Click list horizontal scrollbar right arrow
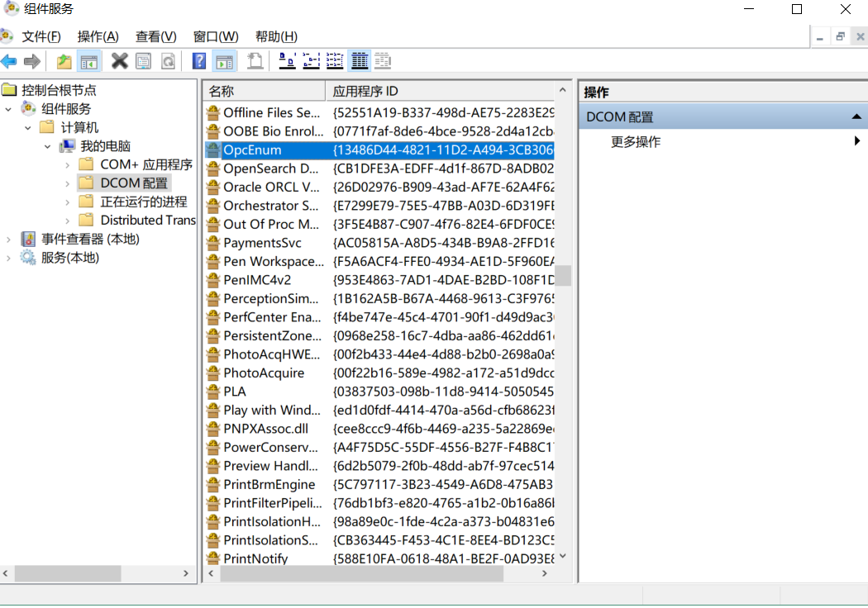The image size is (868, 608). pos(545,573)
